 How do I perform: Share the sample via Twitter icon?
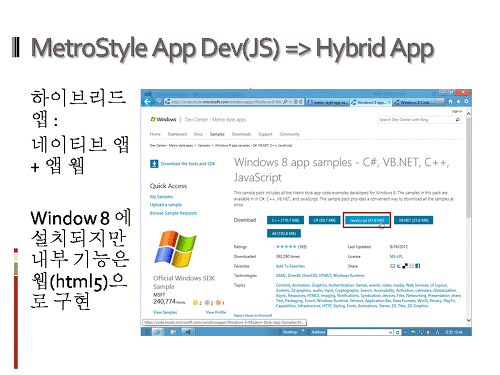point(399,266)
